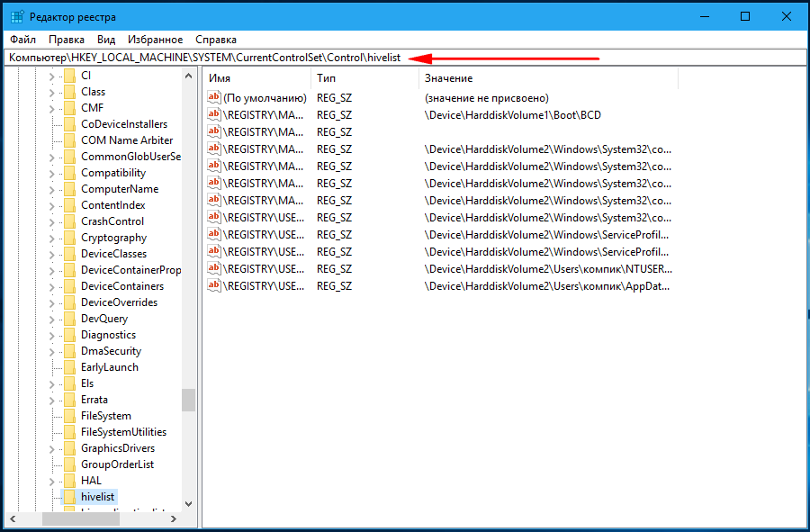Expand the CommonGlobUserSe key
The image size is (810, 532).
(51, 158)
